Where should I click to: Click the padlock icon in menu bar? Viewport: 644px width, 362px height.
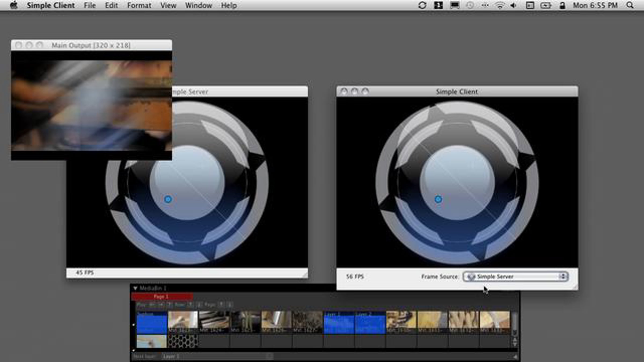pos(562,5)
